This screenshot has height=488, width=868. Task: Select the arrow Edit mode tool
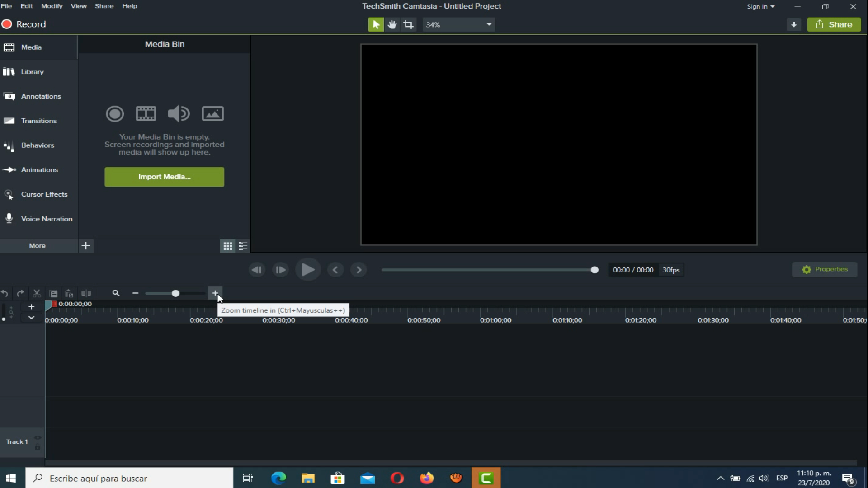coord(376,24)
